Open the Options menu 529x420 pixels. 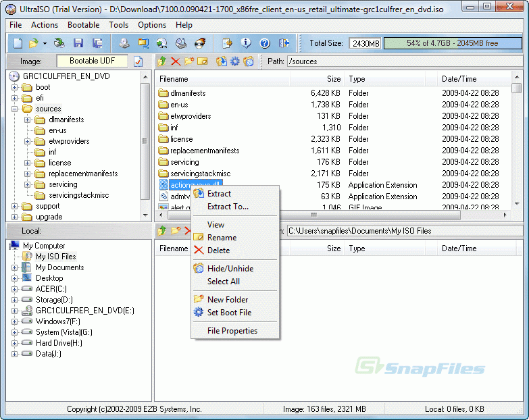152,25
